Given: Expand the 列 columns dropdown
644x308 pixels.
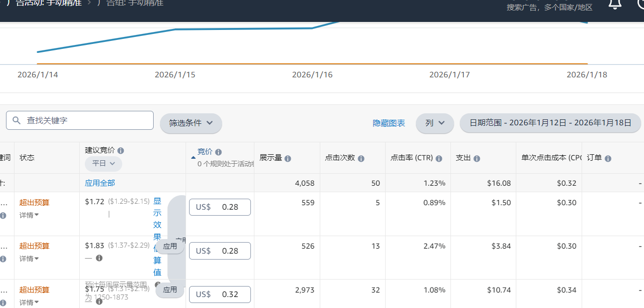Looking at the screenshot, I should click(434, 123).
